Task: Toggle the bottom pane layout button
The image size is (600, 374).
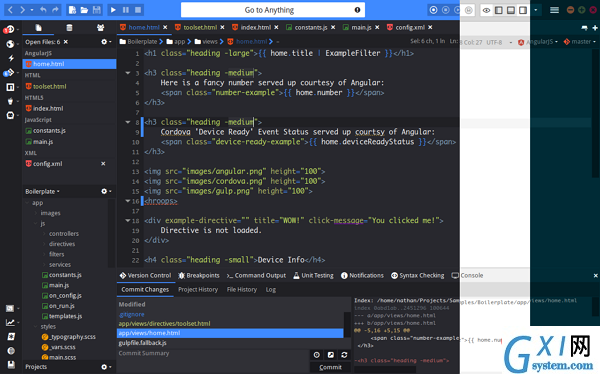Action: pyautogui.click(x=511, y=10)
